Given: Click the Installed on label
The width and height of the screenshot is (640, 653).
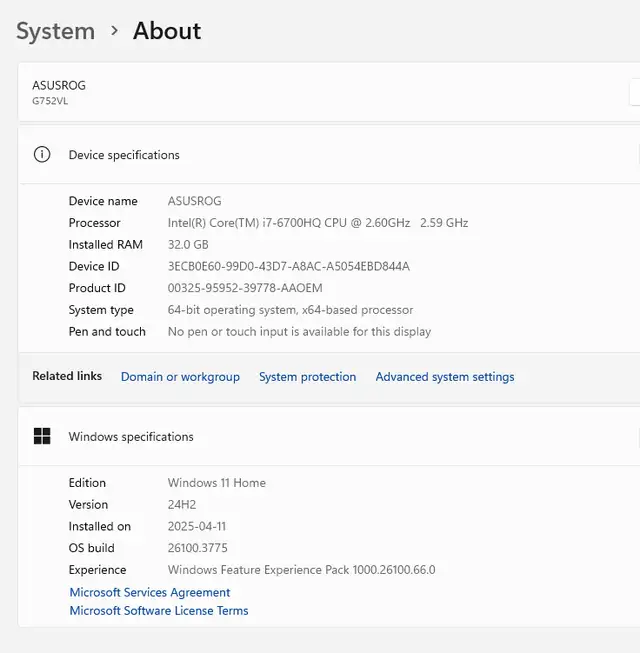Looking at the screenshot, I should 100,526.
